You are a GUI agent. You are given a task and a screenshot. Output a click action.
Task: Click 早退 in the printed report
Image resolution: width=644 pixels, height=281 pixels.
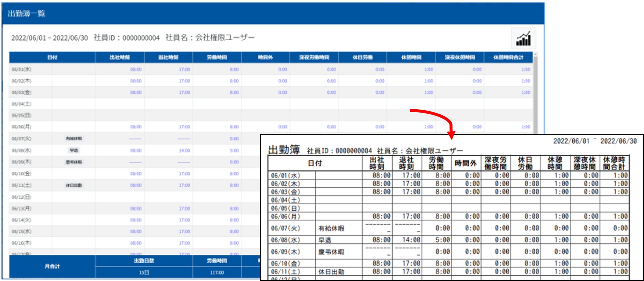[325, 240]
